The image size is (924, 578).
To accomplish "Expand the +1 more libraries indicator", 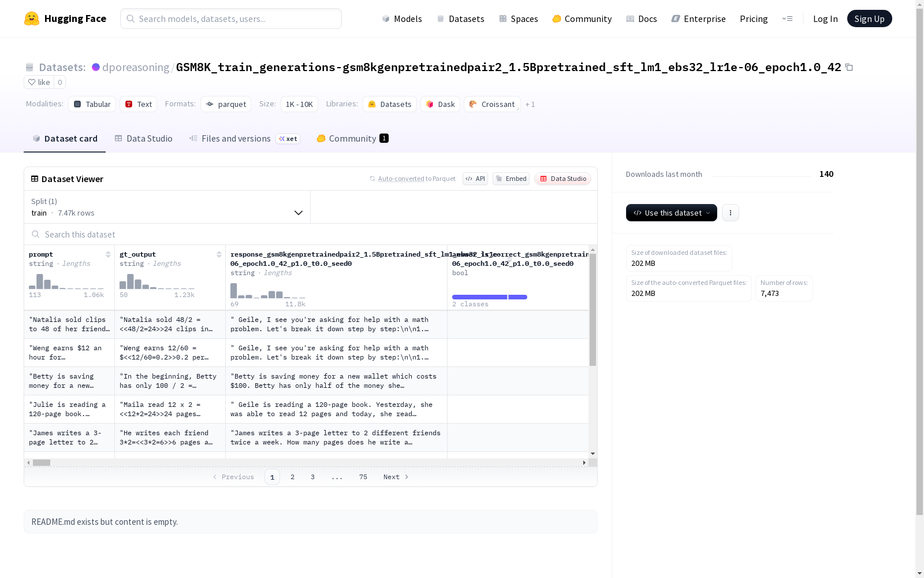I will click(x=530, y=104).
